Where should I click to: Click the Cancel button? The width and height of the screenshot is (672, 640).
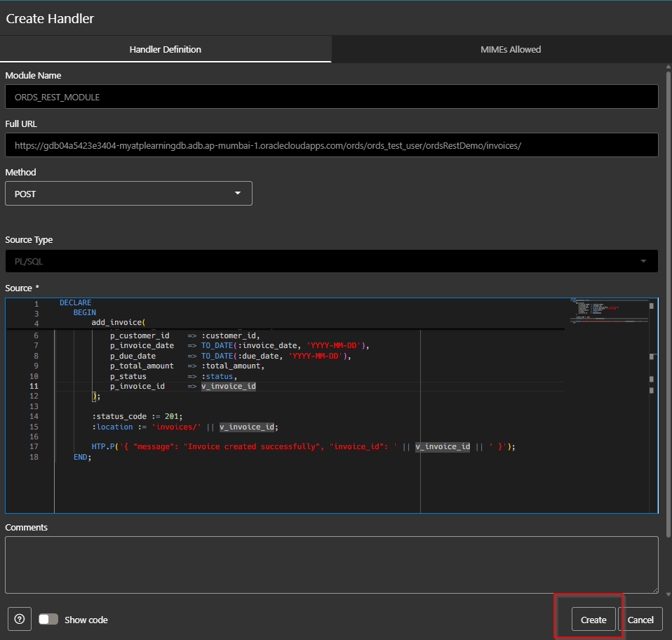pyautogui.click(x=641, y=620)
